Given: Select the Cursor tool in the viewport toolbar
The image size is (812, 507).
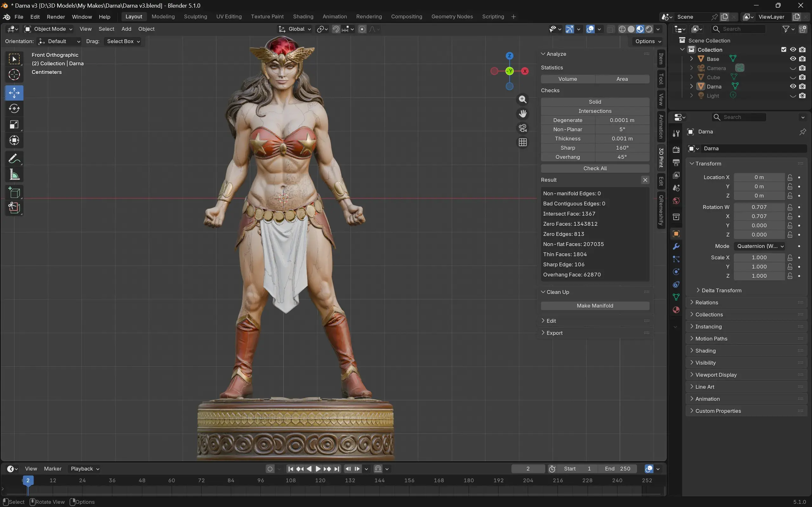Looking at the screenshot, I should pos(14,75).
